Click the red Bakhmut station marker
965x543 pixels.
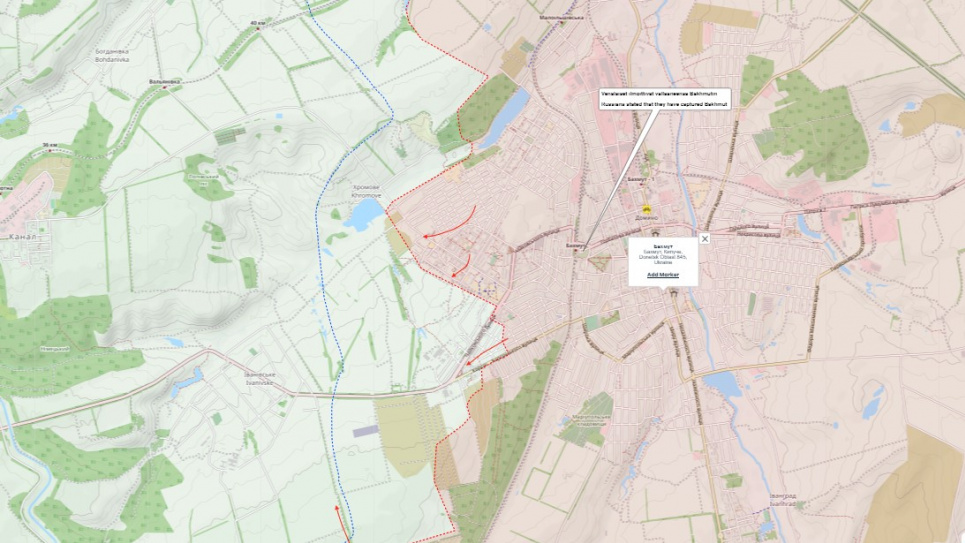[576, 251]
